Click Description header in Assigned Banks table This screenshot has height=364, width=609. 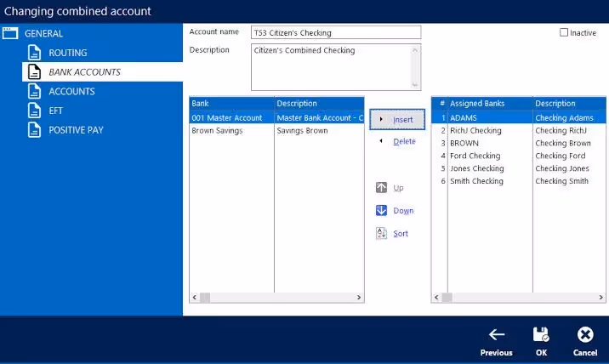[569, 104]
